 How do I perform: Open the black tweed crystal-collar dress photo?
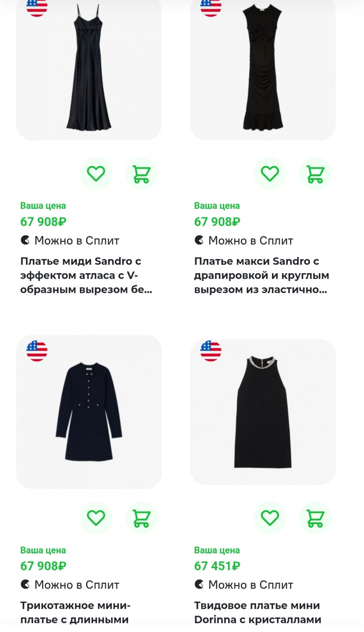tap(263, 412)
